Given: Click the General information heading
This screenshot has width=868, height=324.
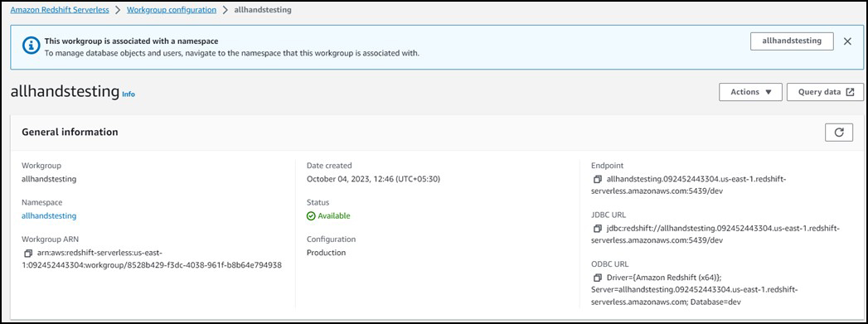Looking at the screenshot, I should [70, 132].
